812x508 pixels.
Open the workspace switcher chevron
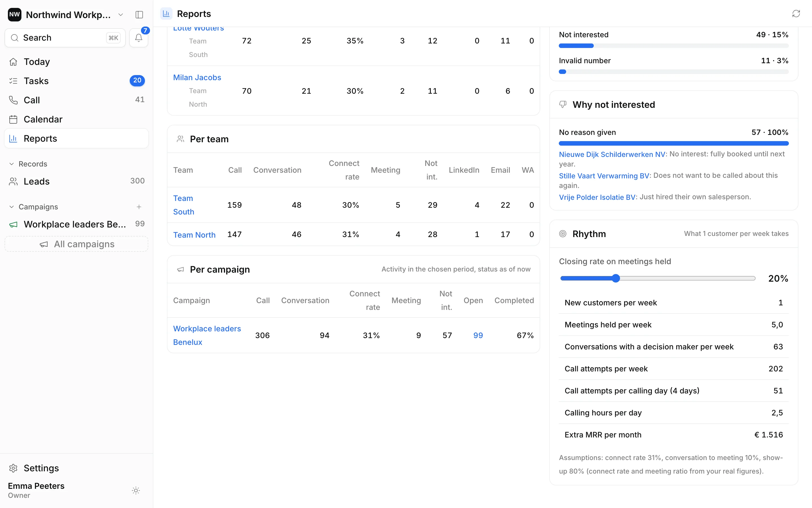tap(121, 15)
